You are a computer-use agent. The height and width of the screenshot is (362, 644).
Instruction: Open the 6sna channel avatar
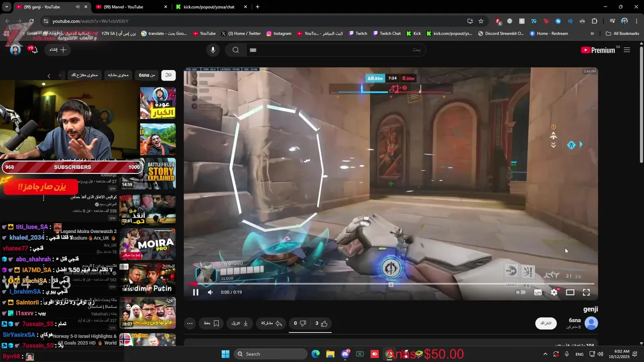point(591,323)
